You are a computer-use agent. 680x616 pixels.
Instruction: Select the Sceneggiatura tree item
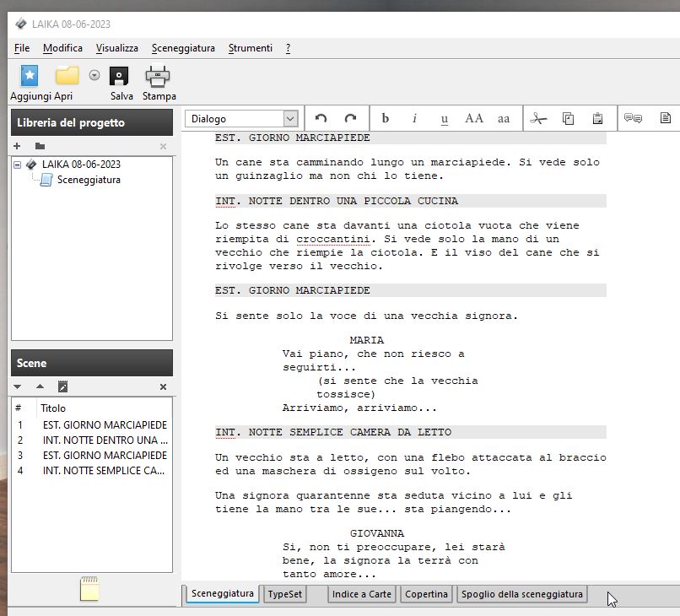89,180
